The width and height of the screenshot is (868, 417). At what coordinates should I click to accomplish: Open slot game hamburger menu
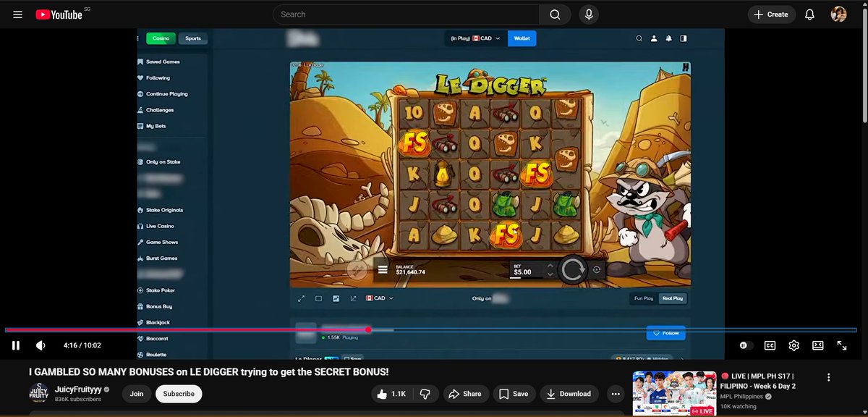[383, 270]
